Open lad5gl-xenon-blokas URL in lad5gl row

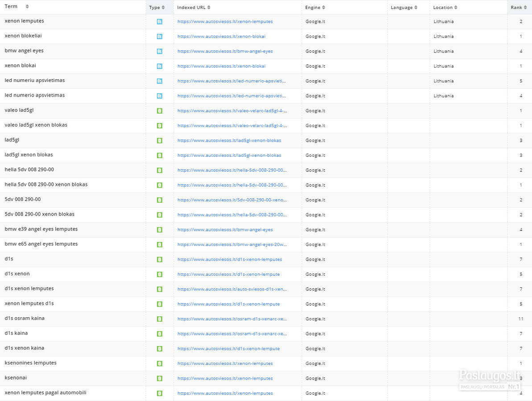coord(229,141)
